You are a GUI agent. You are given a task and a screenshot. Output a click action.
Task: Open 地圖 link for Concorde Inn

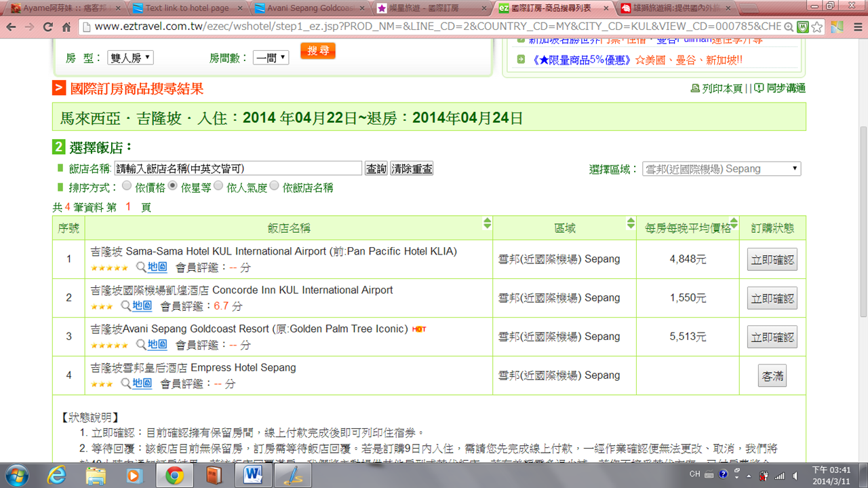click(142, 306)
